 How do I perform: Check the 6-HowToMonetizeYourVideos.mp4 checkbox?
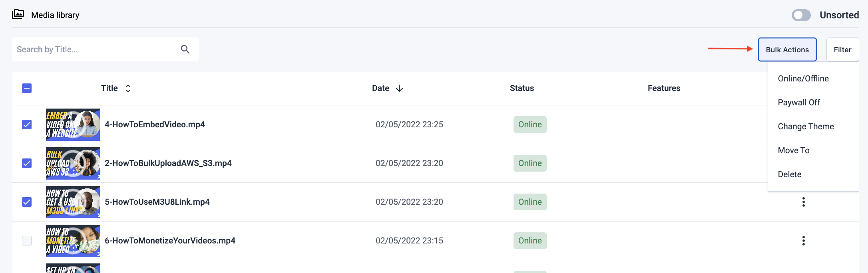tap(27, 241)
